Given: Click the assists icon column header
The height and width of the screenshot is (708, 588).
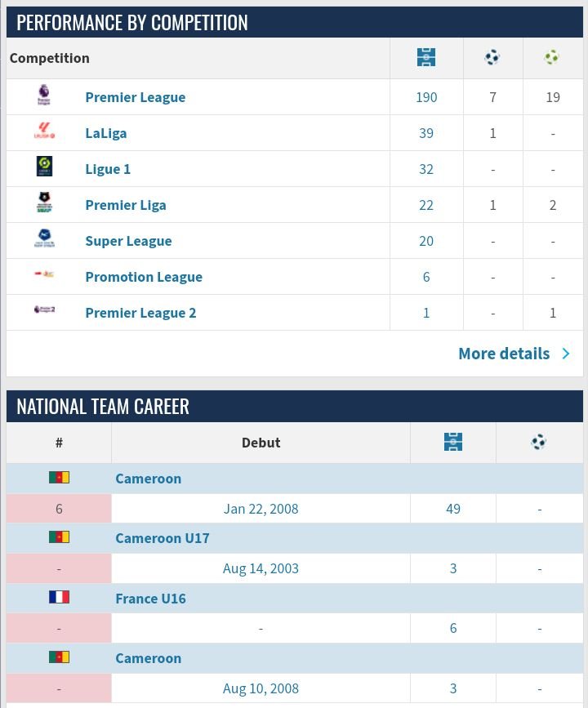Looking at the screenshot, I should tap(552, 58).
